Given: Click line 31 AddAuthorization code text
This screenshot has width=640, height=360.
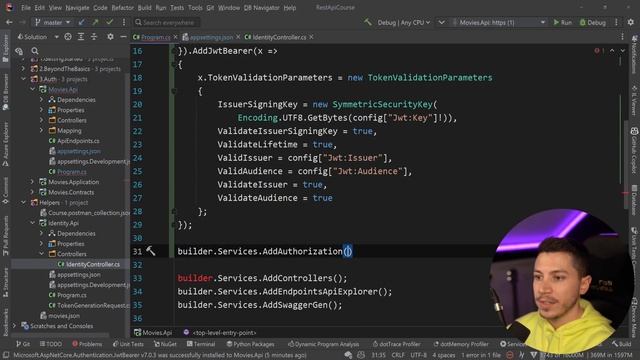Looking at the screenshot, I should tap(265, 251).
